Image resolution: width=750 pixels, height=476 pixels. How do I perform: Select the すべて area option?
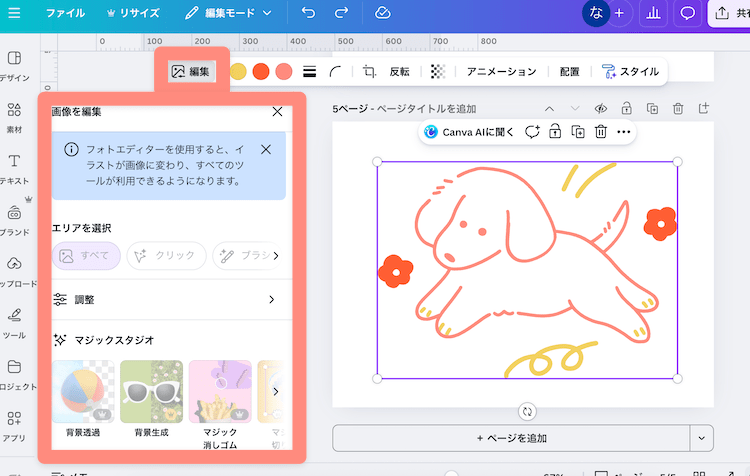click(x=86, y=256)
